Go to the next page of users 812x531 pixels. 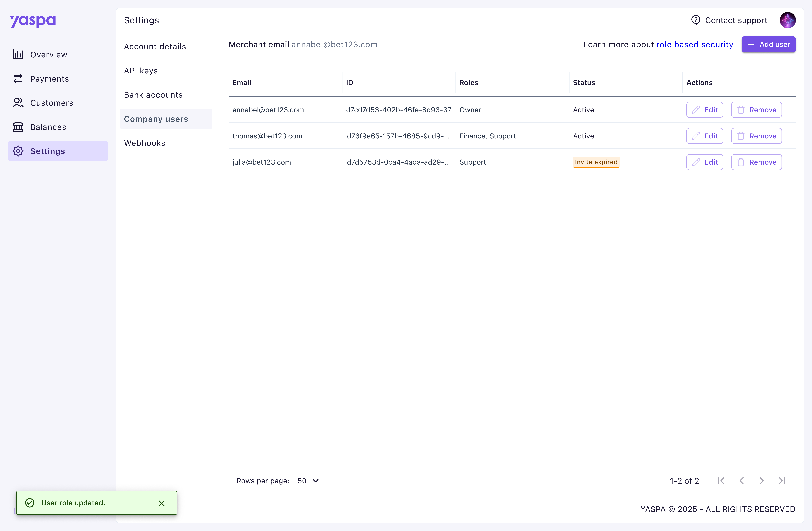point(761,481)
